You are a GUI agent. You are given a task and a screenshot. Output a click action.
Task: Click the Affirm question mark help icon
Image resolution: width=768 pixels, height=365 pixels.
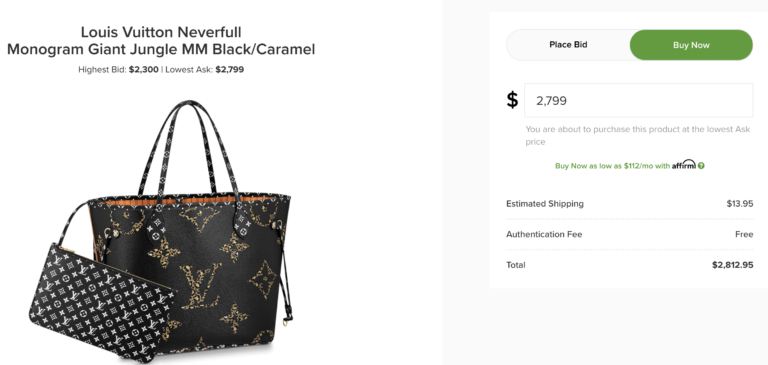701,166
